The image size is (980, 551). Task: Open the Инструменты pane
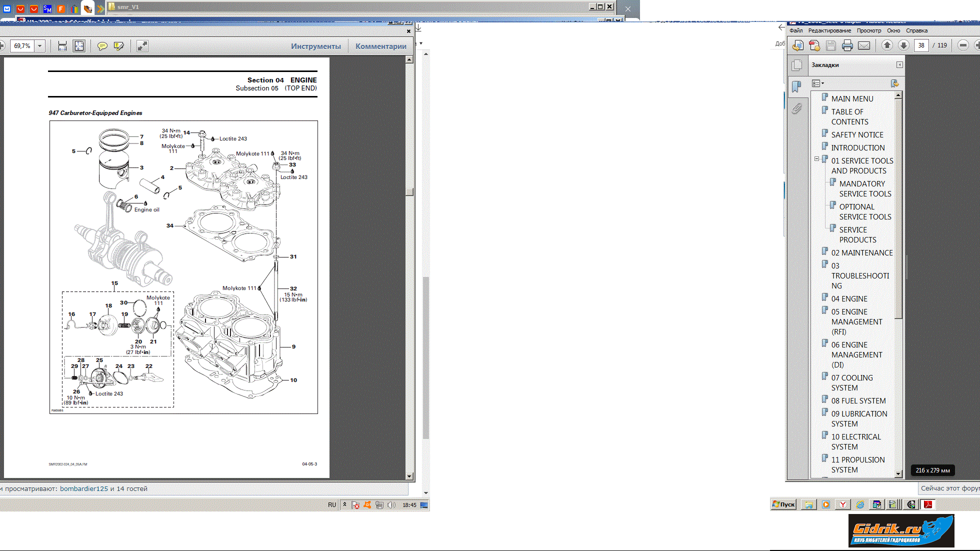tap(316, 46)
